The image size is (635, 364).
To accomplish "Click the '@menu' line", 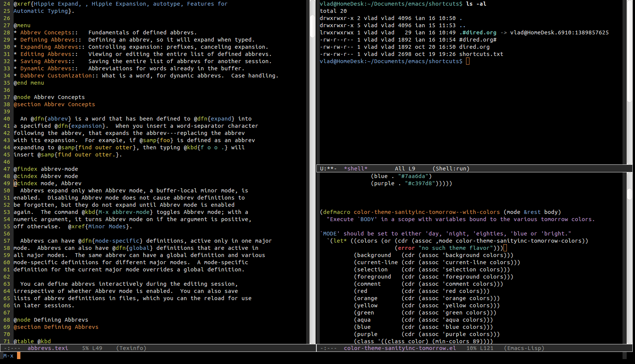I will [x=22, y=25].
